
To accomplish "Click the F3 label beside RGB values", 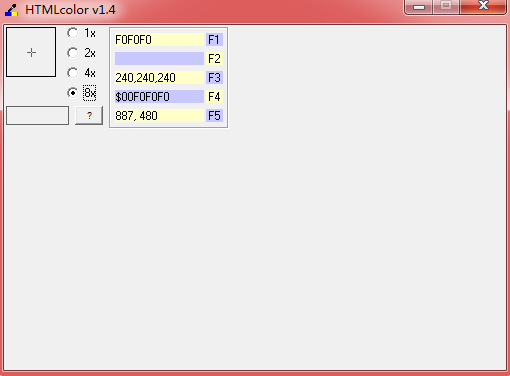I will pyautogui.click(x=214, y=78).
